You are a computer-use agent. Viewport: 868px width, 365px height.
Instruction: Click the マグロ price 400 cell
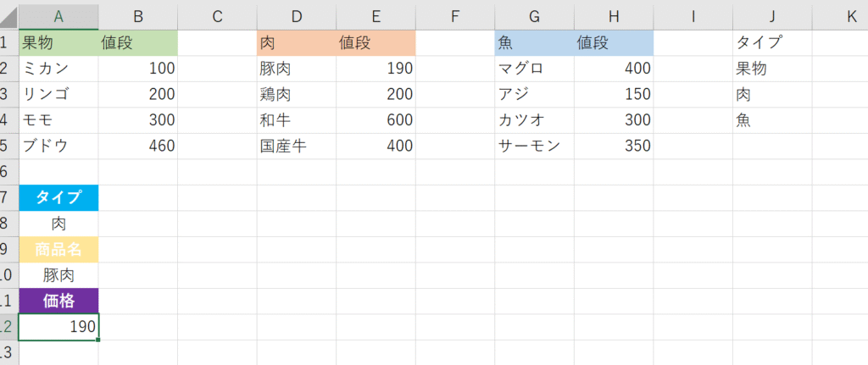pos(613,69)
